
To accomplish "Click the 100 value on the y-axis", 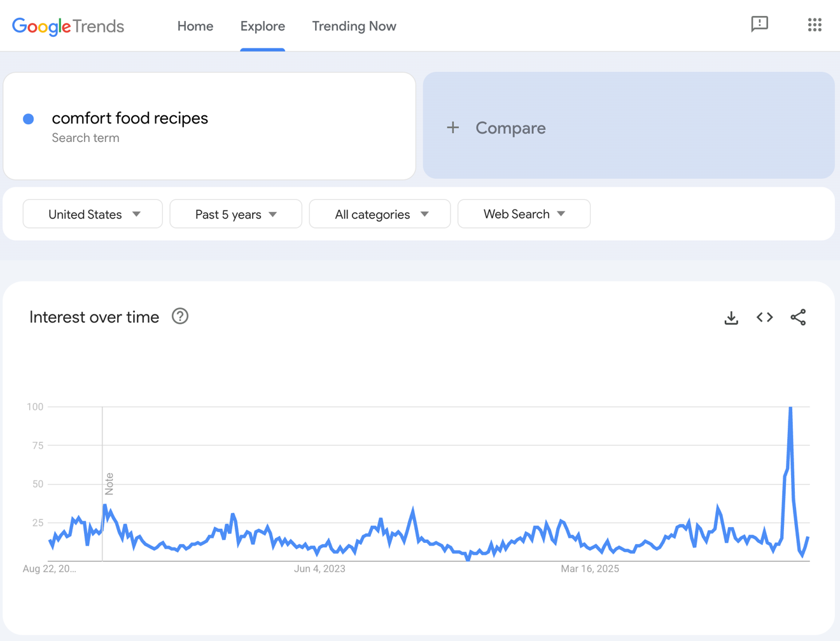I will tap(35, 407).
